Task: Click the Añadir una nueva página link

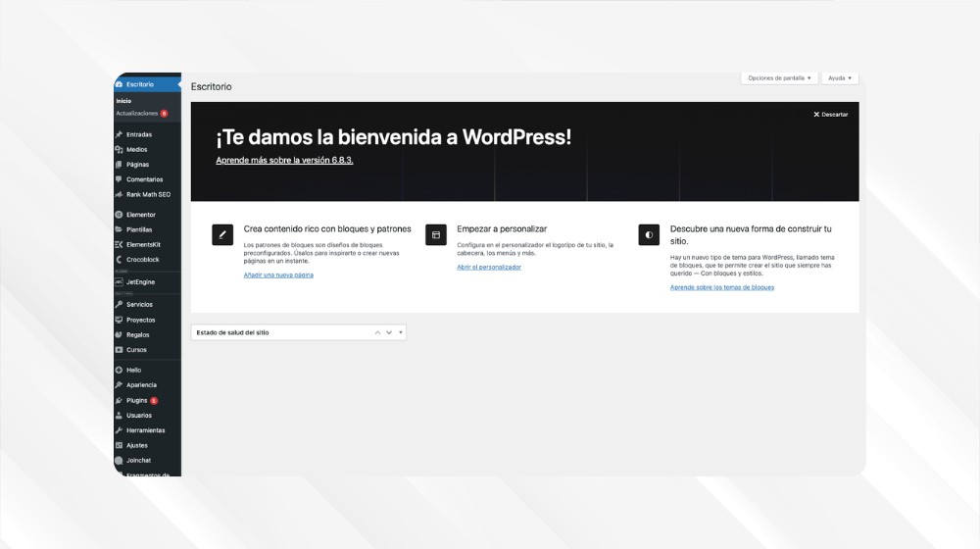Action: coord(278,275)
